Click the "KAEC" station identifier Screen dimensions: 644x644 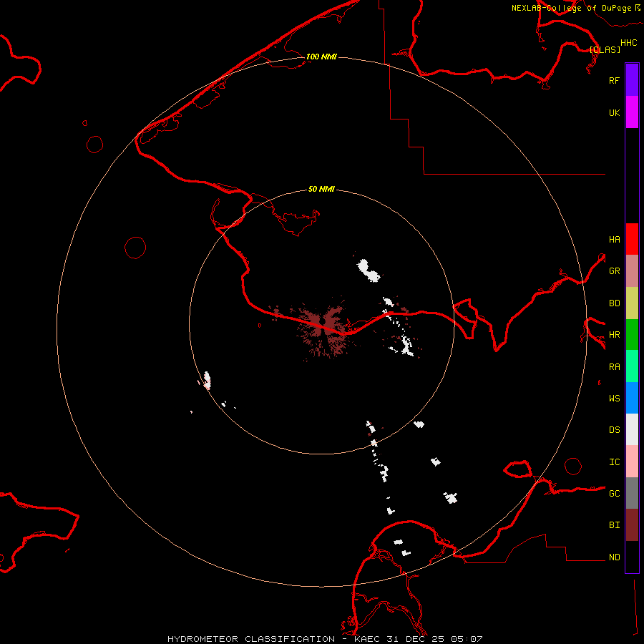coord(367,639)
